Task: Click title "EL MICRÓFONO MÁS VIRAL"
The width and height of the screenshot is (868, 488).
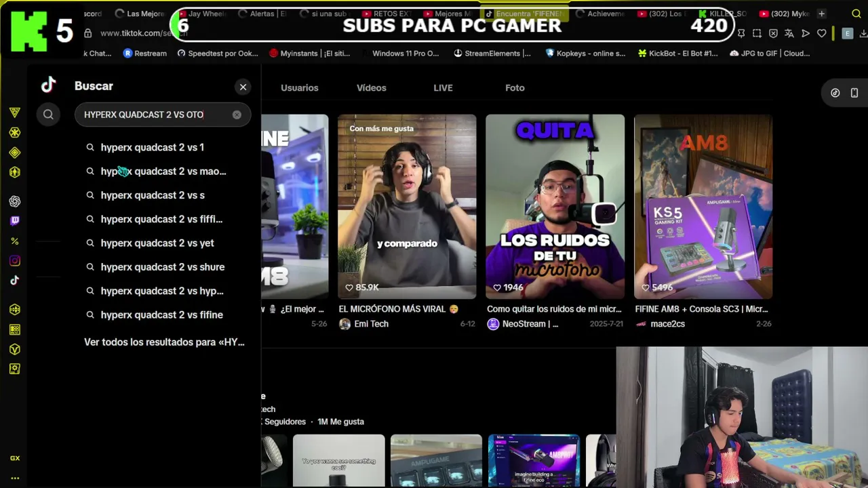Action: [x=399, y=309]
